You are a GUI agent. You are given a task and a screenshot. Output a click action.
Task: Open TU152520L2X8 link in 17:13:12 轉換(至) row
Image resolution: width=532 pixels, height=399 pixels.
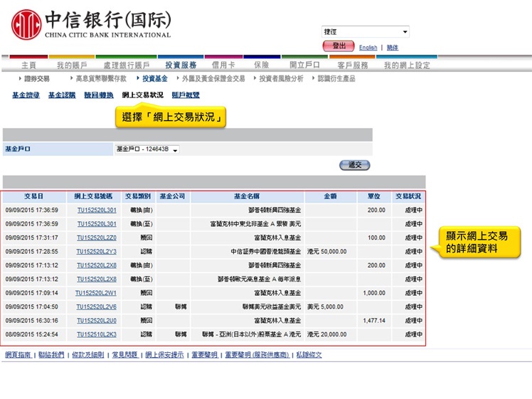[x=96, y=280]
